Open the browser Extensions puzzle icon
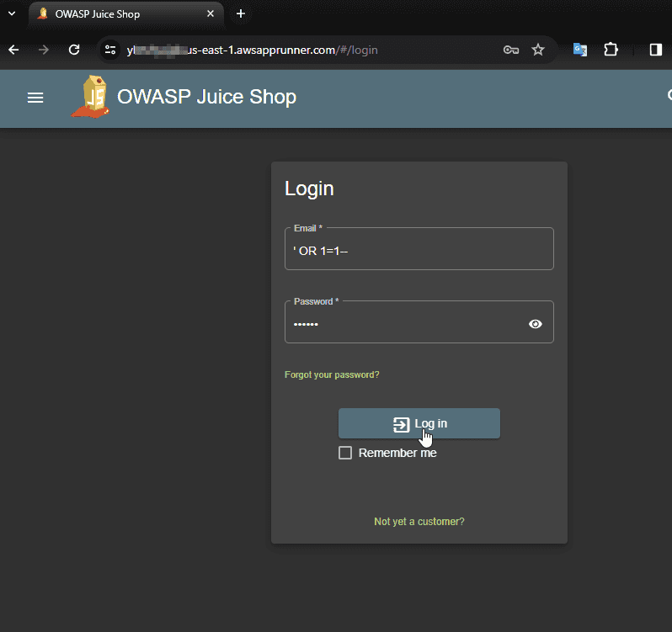This screenshot has height=632, width=672. point(611,50)
